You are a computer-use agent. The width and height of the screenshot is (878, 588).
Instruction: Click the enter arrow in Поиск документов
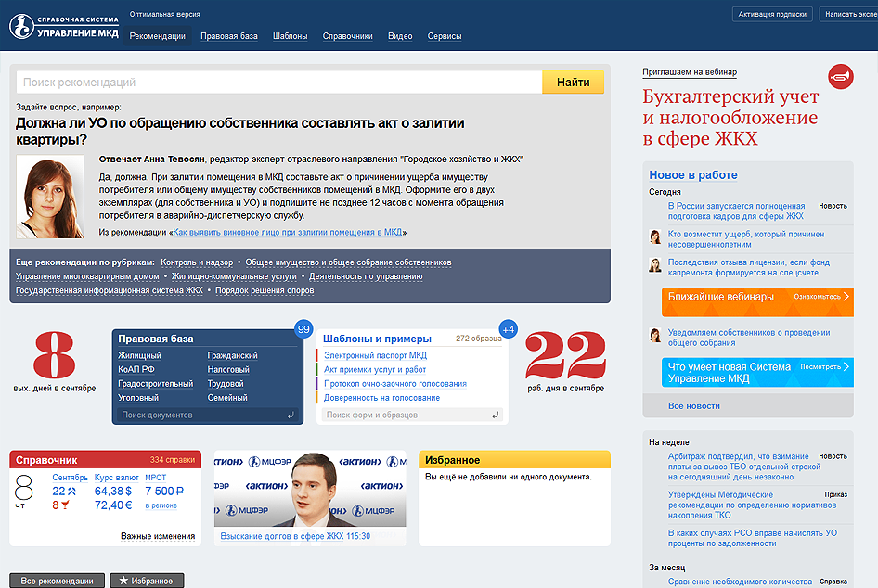click(x=291, y=415)
